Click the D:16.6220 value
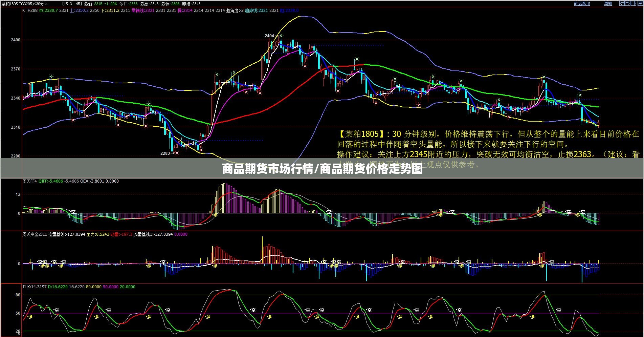The image size is (644, 337). (x=58, y=287)
